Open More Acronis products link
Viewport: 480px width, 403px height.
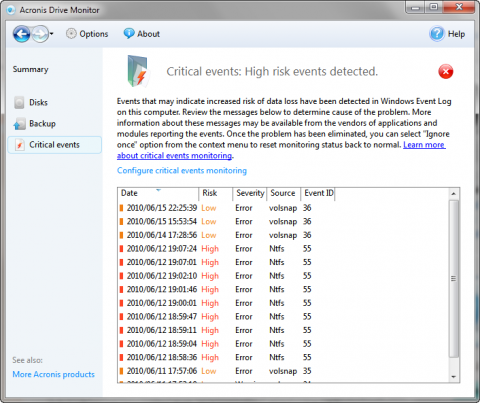point(54,374)
